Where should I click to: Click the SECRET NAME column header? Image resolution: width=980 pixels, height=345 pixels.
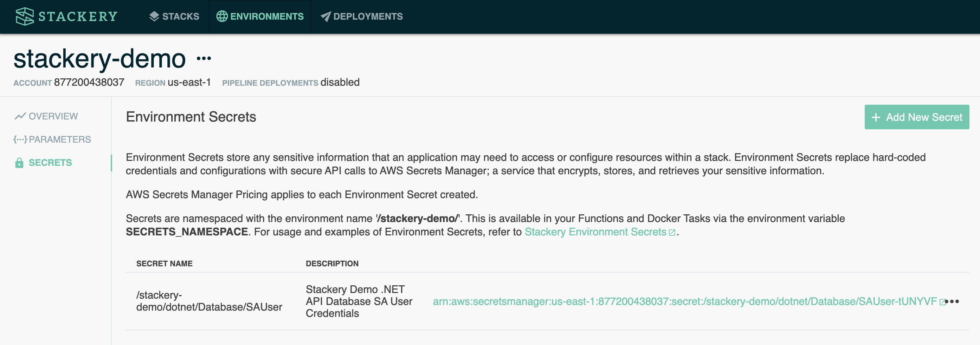tap(165, 263)
